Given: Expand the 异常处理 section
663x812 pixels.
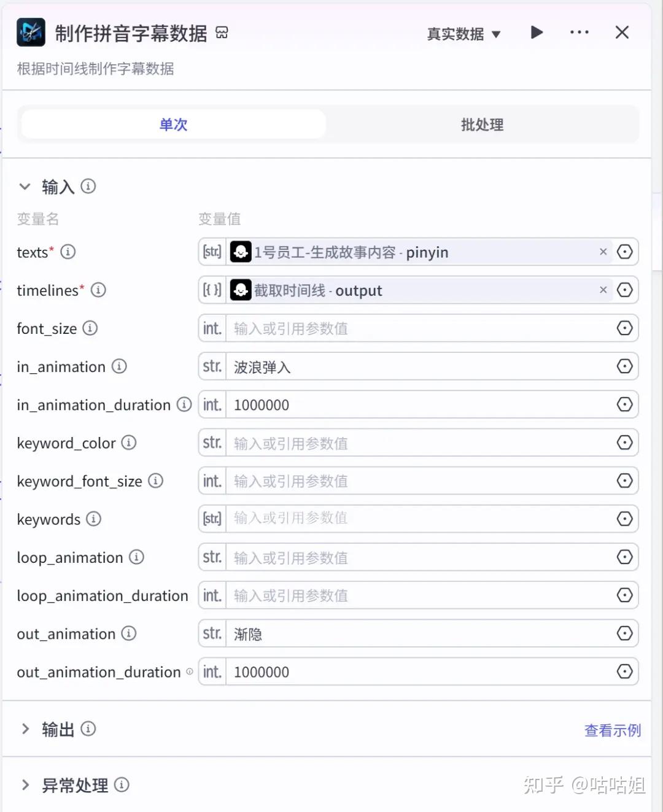Looking at the screenshot, I should [x=25, y=785].
